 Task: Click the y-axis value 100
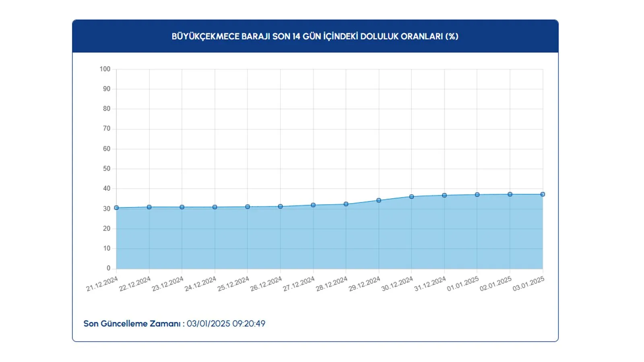click(x=105, y=69)
